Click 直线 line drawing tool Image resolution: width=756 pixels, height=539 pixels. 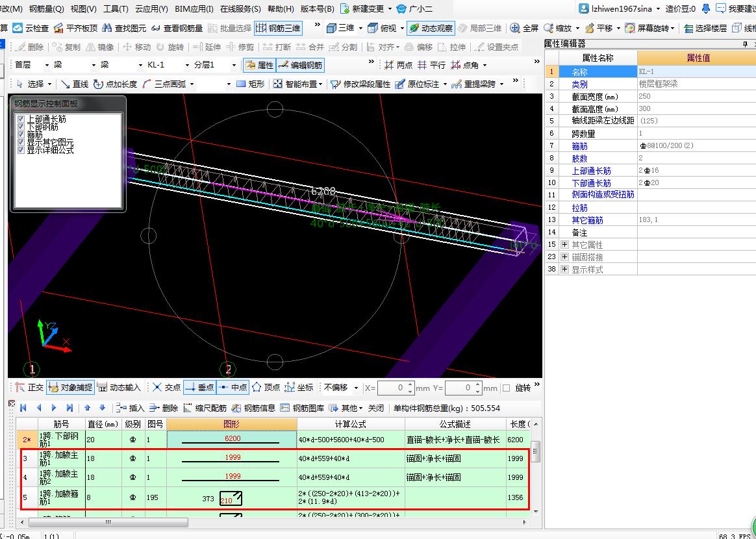tap(74, 84)
